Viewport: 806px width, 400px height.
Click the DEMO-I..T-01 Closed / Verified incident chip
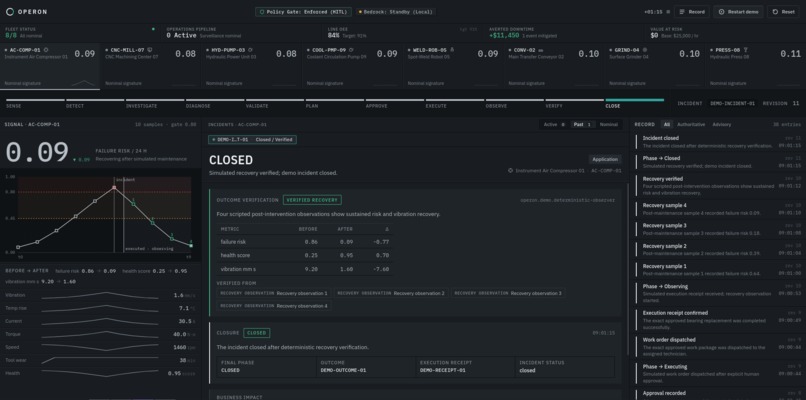pyautogui.click(x=252, y=139)
